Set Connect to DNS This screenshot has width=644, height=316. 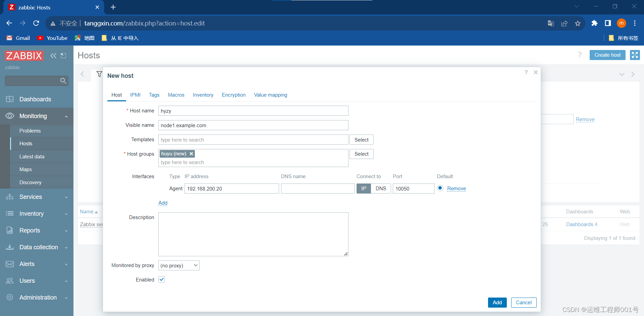pos(381,189)
